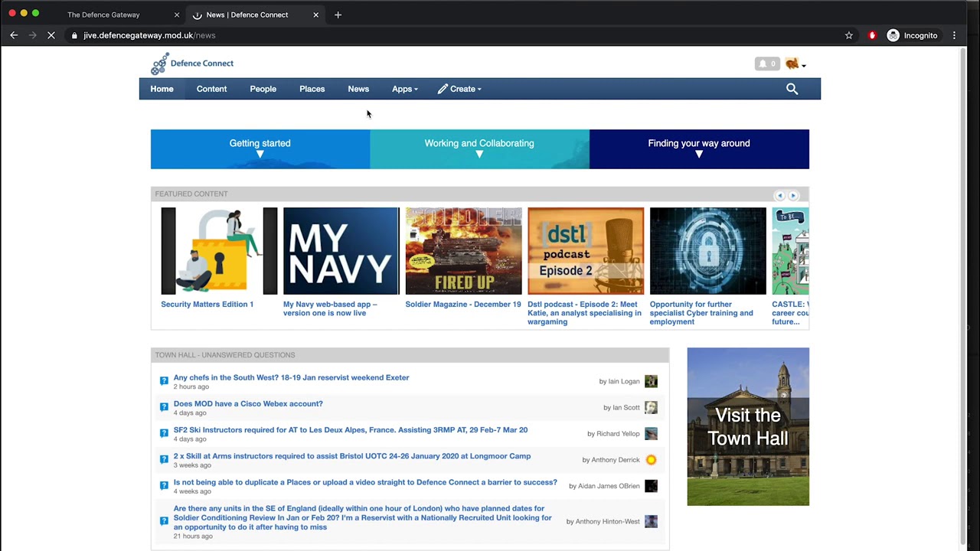Open the user avatar menu
The width and height of the screenshot is (980, 551).
795,64
